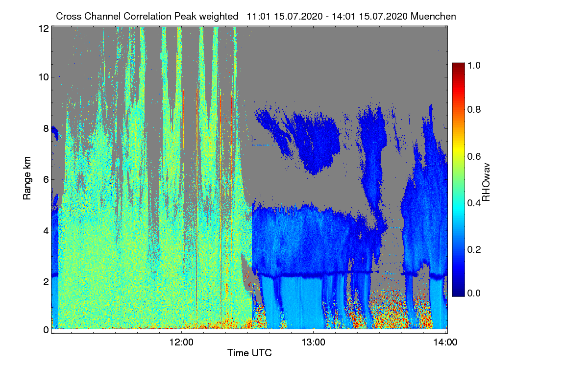
Task: Click the 'Time UTC' x-axis label
Action: click(x=249, y=353)
